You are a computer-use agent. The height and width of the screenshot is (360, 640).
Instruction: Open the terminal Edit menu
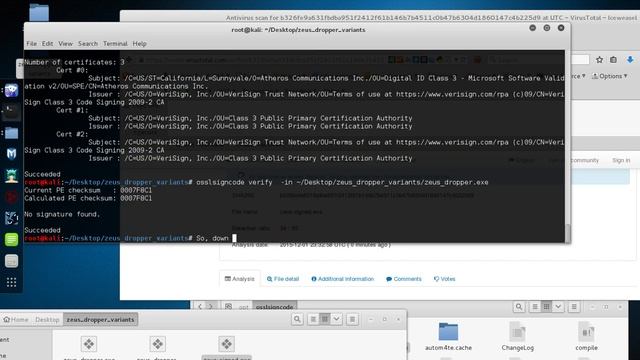click(x=47, y=44)
